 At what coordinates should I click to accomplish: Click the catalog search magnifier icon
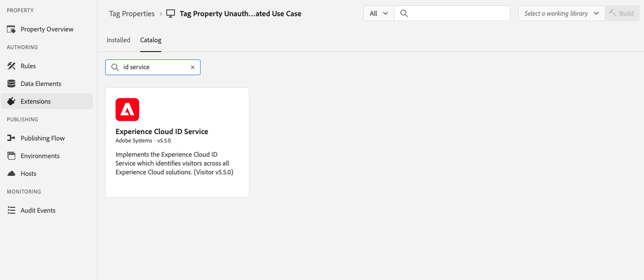click(115, 67)
